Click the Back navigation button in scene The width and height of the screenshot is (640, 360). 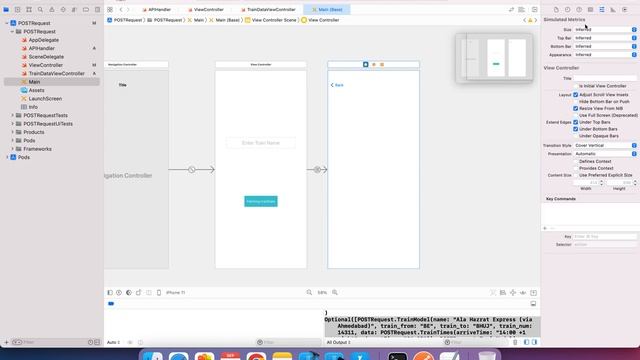click(x=337, y=85)
